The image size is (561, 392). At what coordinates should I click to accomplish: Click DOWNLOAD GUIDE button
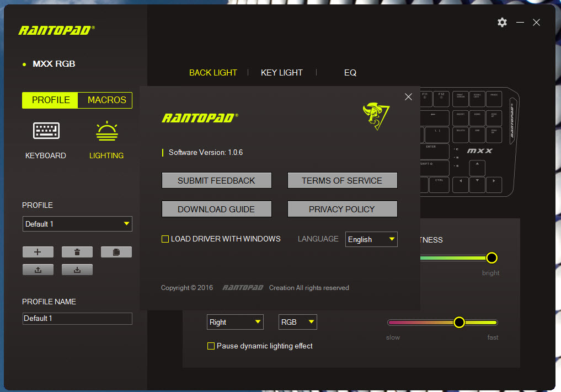216,210
